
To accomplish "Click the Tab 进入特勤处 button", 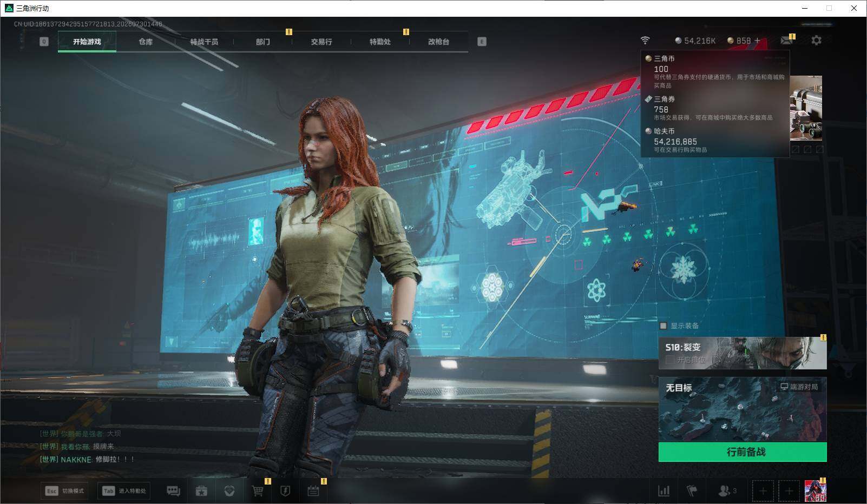I will [124, 490].
